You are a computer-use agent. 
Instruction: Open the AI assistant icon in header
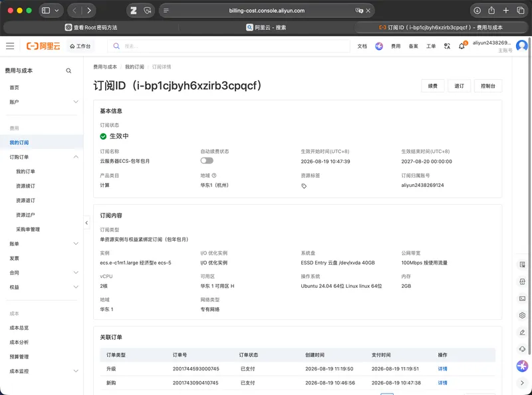pyautogui.click(x=379, y=46)
